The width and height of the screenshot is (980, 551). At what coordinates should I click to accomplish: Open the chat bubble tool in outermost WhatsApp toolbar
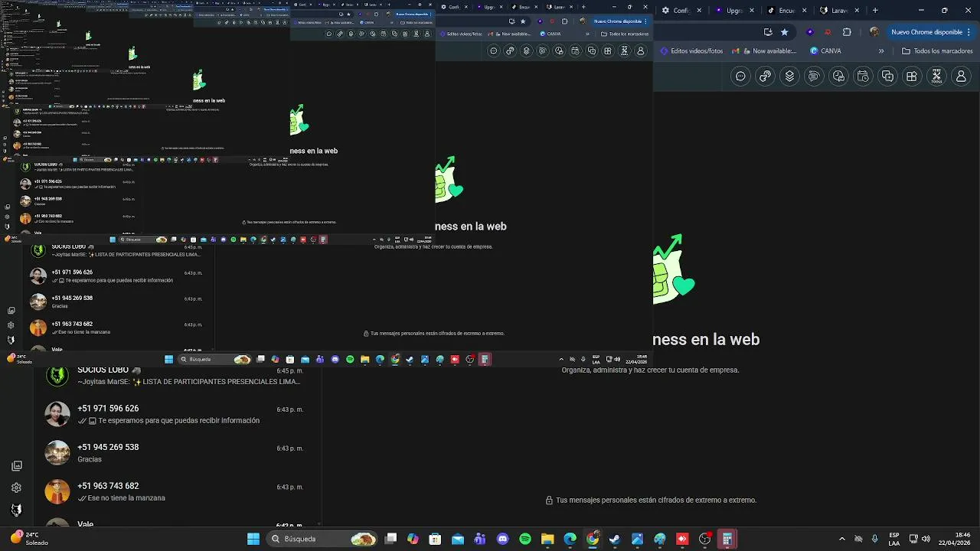740,76
